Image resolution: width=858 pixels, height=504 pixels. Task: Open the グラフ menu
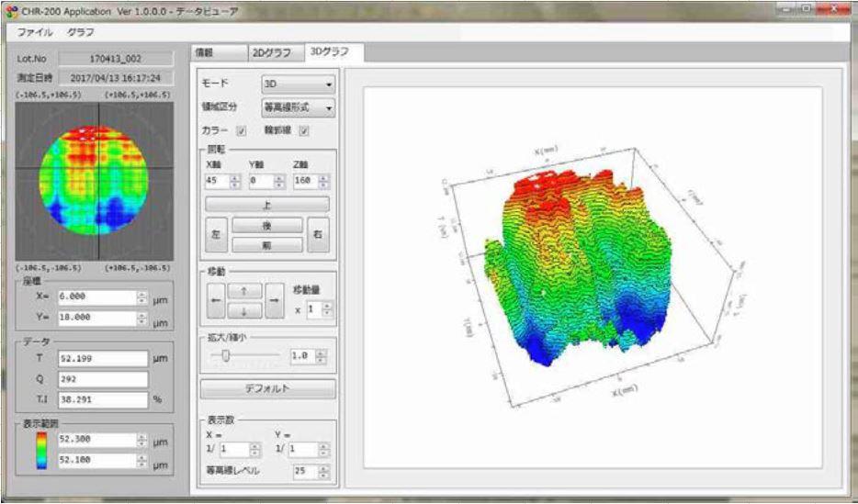tap(81, 31)
